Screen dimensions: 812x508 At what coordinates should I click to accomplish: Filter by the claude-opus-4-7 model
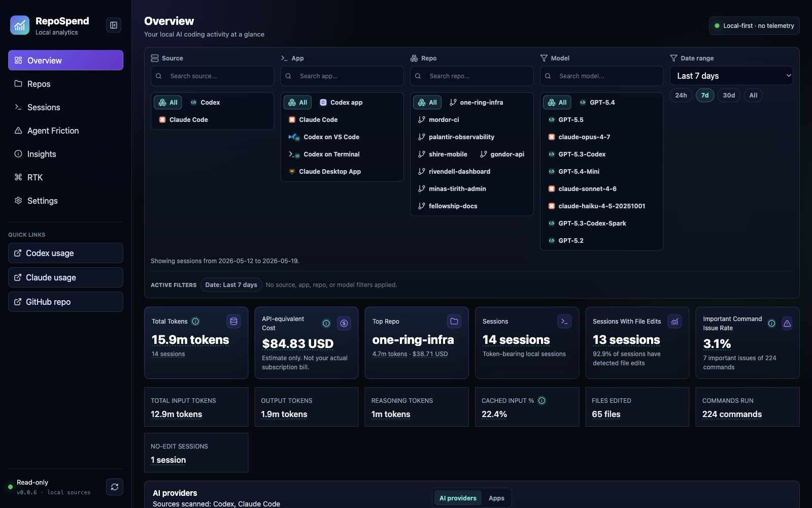click(579, 137)
